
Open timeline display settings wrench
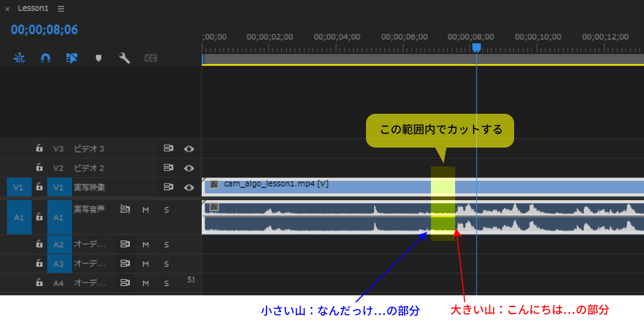(x=125, y=58)
